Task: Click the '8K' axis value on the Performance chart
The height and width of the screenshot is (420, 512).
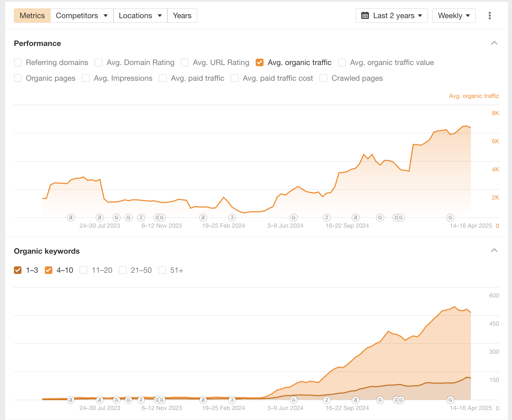Action: click(495, 113)
